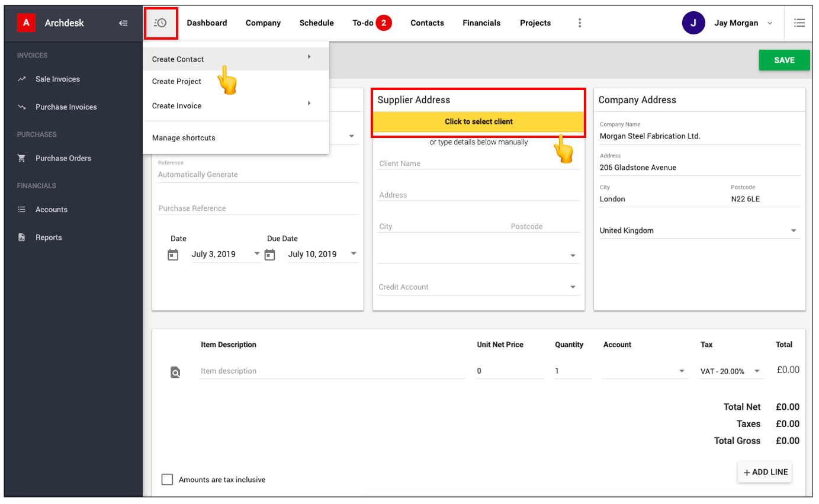Go to the Schedule tab
Viewport: 819px width, 504px height.
pyautogui.click(x=316, y=23)
